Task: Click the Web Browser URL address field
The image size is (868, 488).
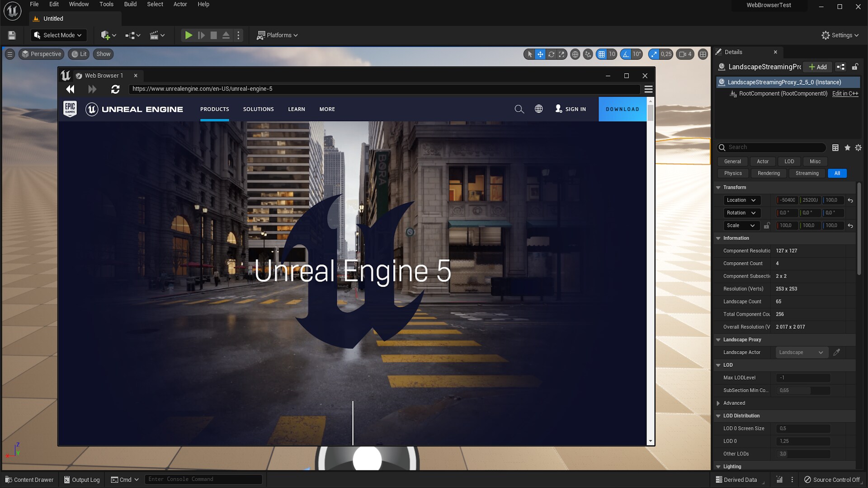Action: [384, 89]
